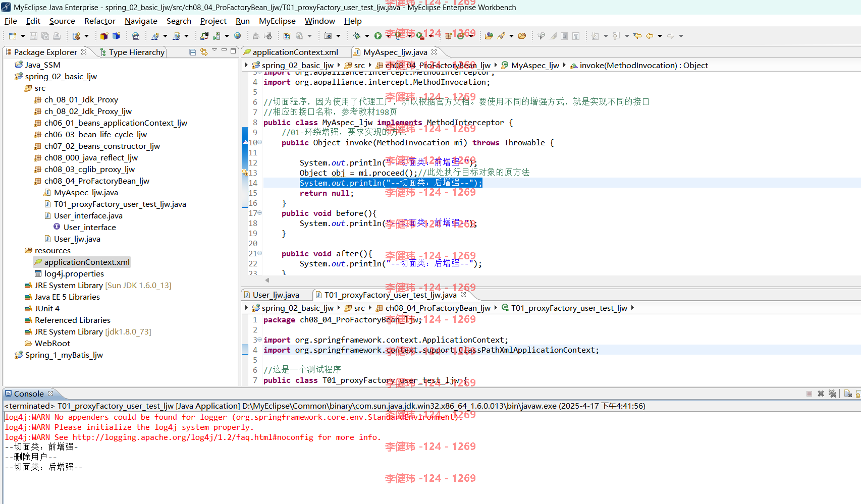Open the Search flashlight dropdown arrow
Screen dimensions: 861x504
click(x=511, y=36)
